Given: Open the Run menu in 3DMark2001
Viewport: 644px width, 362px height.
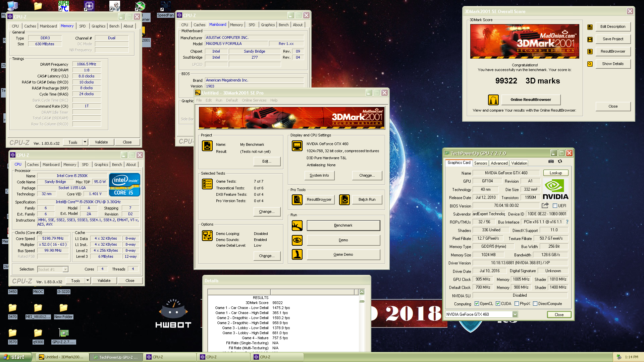Looking at the screenshot, I should [219, 100].
